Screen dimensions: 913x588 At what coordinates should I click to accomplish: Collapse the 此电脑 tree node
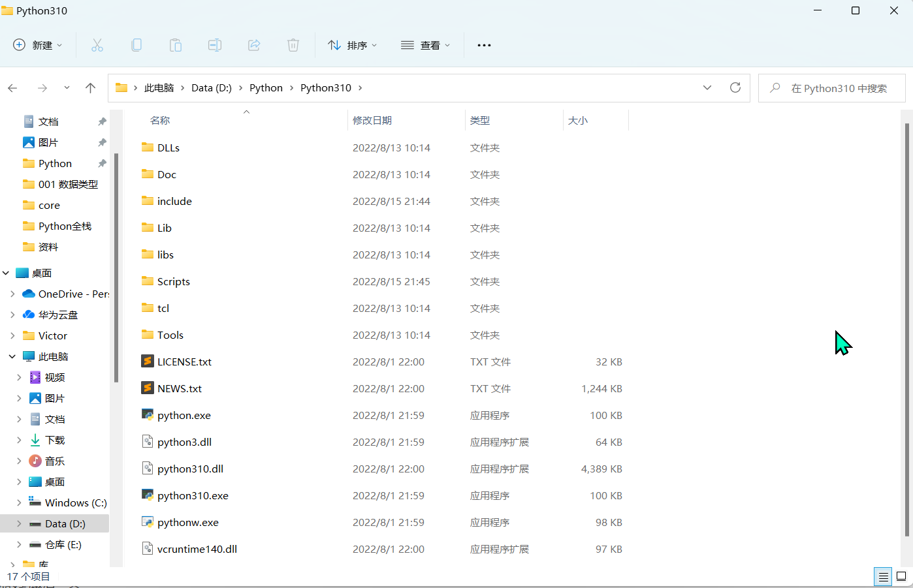12,356
